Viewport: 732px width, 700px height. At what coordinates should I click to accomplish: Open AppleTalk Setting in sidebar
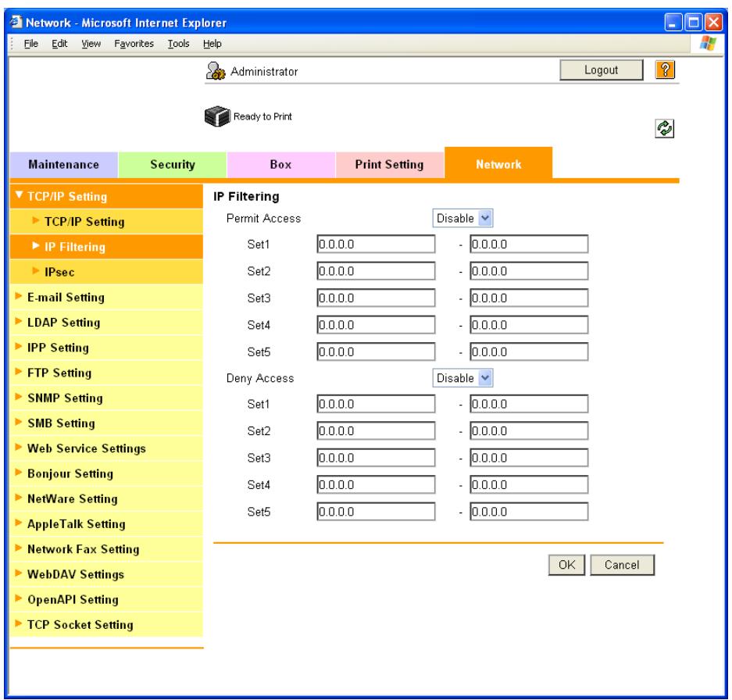106,524
